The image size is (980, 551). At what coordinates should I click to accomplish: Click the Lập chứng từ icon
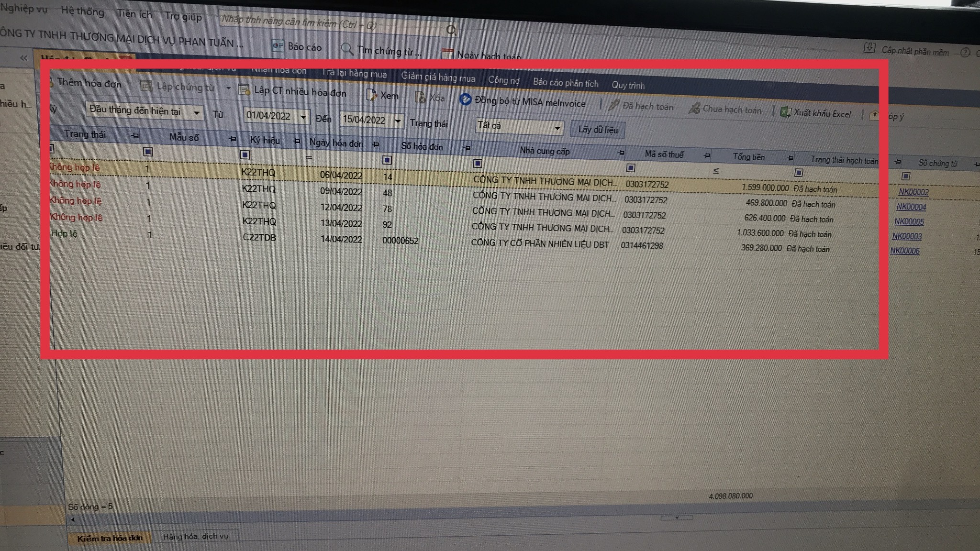pos(146,86)
